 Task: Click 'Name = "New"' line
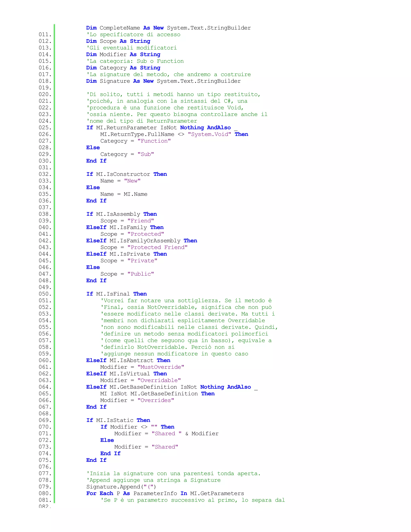120,181
